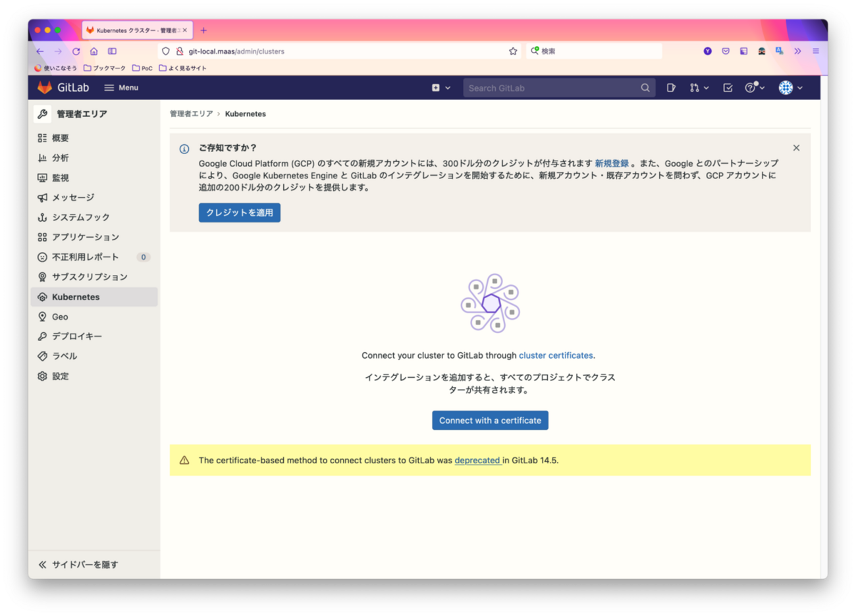
Task: Click the magnifier icon in Search GitLab
Action: [x=645, y=88]
